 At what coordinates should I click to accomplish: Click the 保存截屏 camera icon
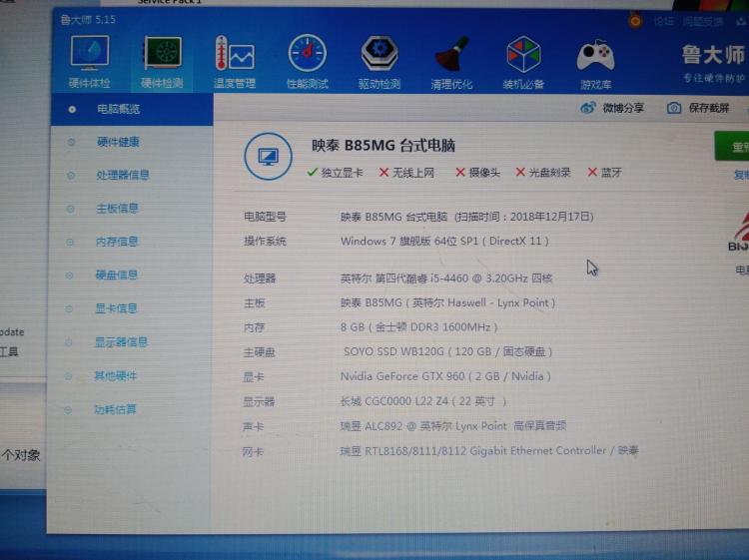[x=674, y=108]
